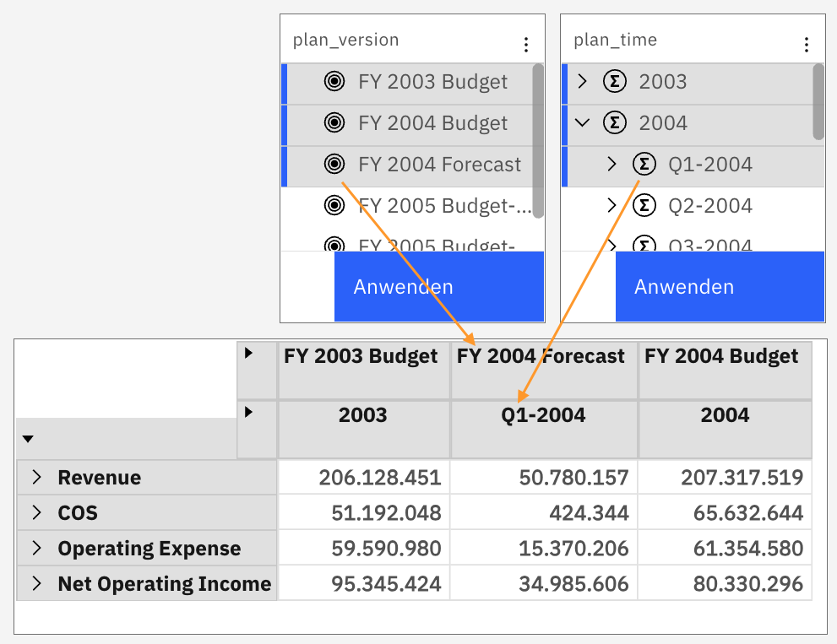Image resolution: width=837 pixels, height=644 pixels.
Task: Open the row dropdown triangle above Revenue
Action: [x=28, y=439]
